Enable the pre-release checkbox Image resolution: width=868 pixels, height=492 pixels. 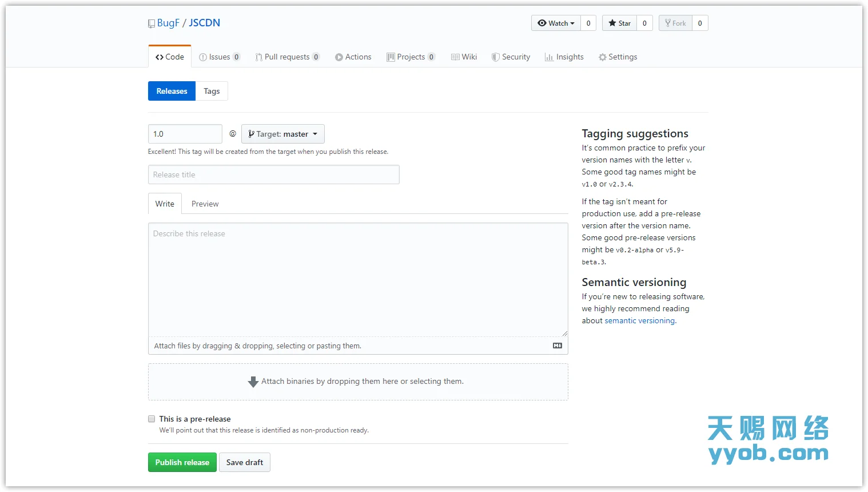pos(152,418)
